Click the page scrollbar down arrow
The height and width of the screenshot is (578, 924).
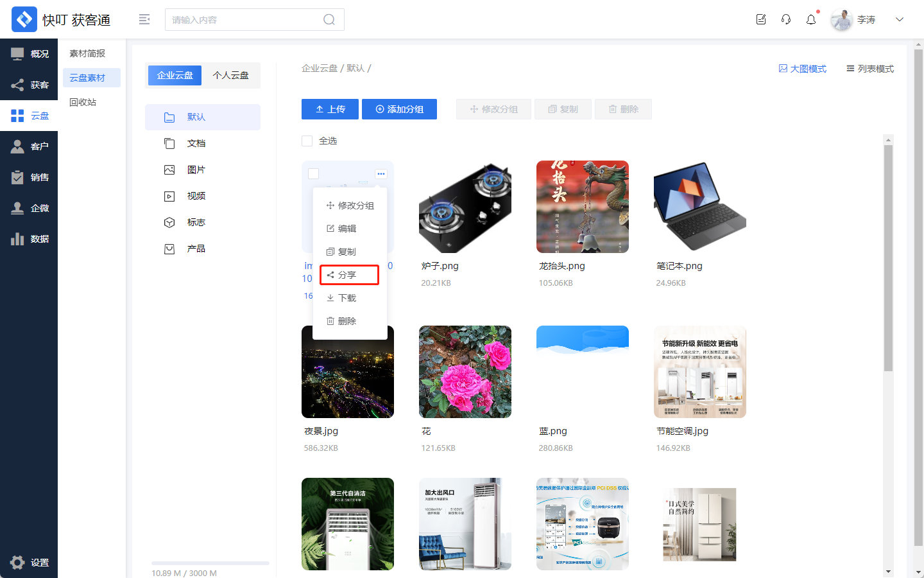(918, 572)
